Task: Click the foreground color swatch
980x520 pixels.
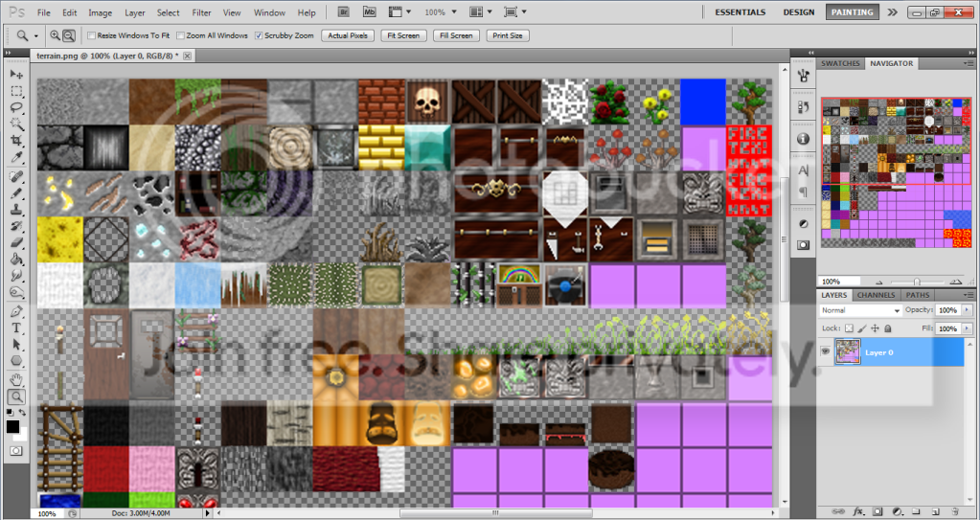Action: click(x=12, y=426)
